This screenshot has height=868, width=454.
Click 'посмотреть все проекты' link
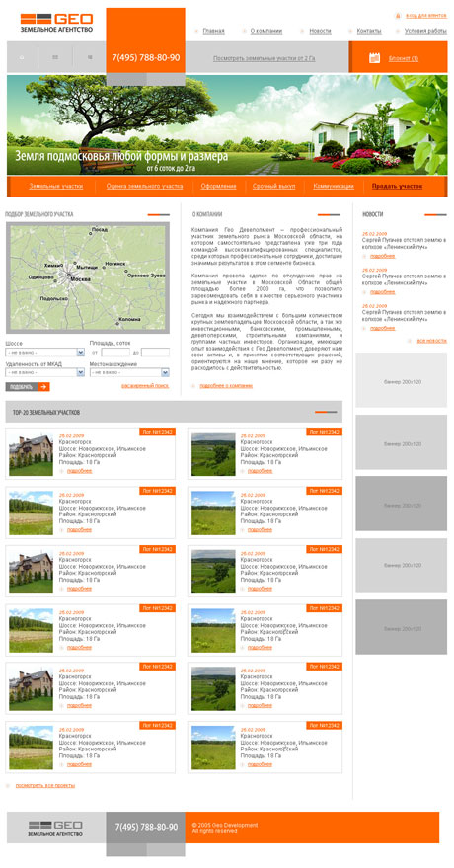point(45,785)
